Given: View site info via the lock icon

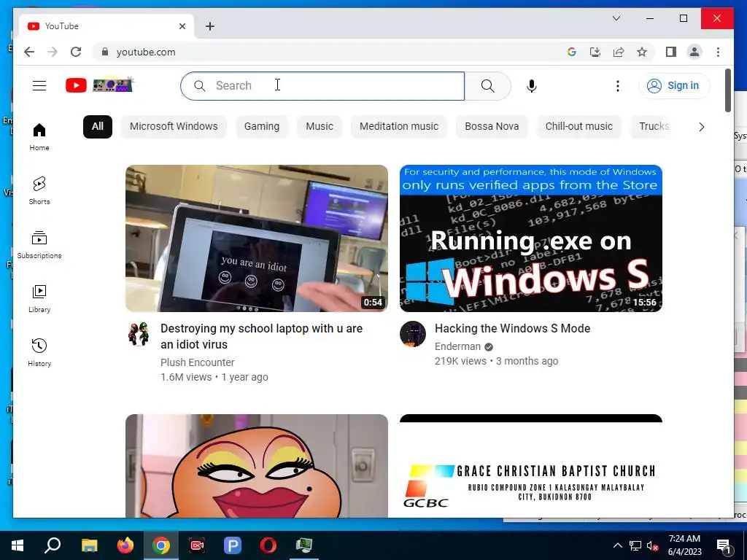Looking at the screenshot, I should click(x=105, y=52).
